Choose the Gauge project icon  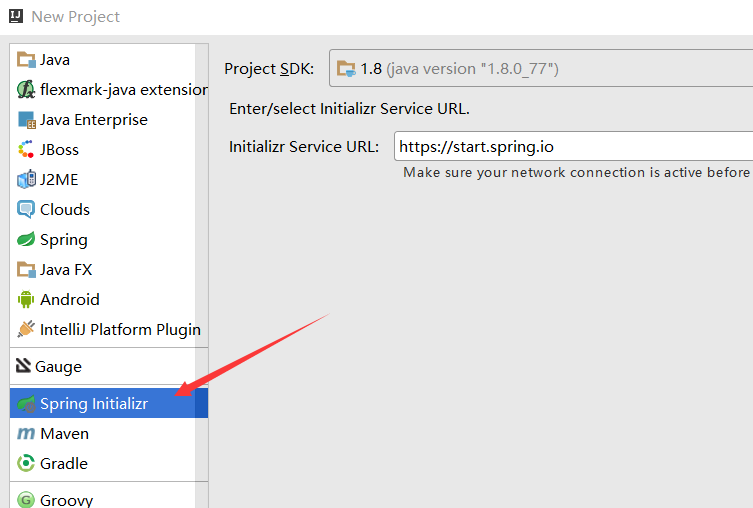click(23, 366)
